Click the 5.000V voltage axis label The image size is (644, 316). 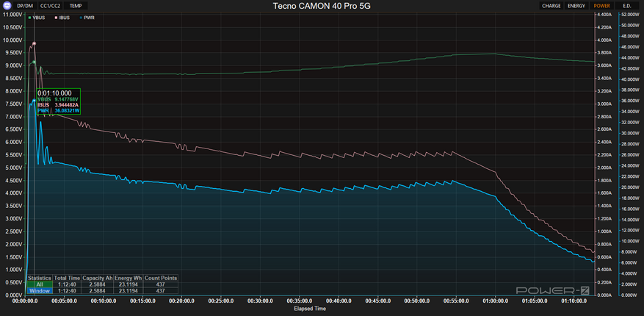pos(12,168)
